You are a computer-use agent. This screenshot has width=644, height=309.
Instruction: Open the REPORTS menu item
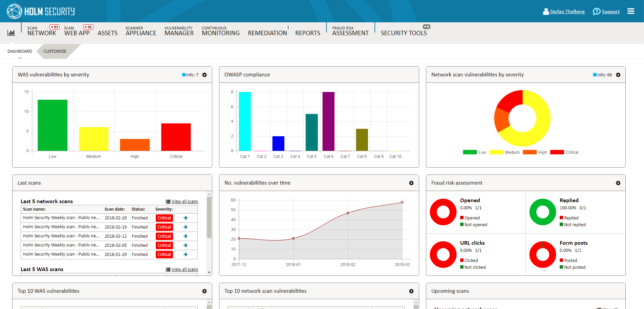coord(307,33)
